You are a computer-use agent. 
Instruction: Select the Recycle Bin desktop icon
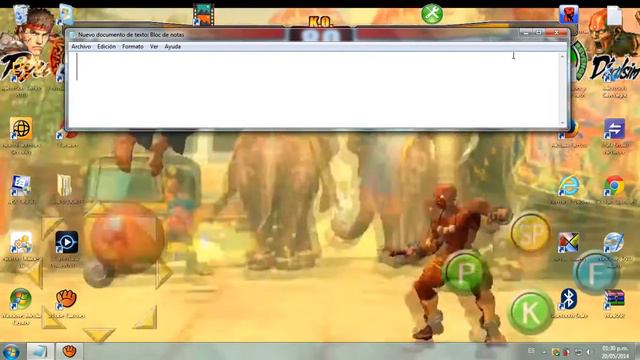[20, 14]
